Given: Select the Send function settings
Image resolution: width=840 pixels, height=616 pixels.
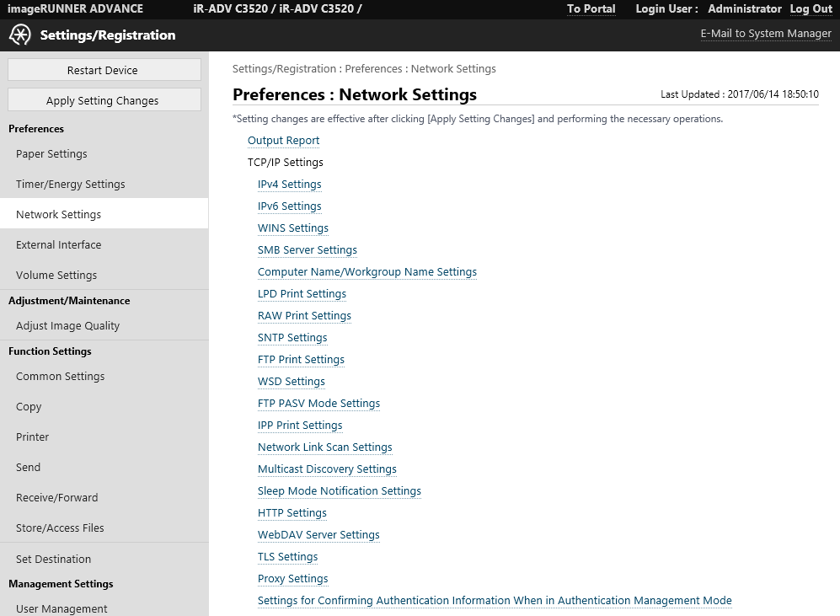Looking at the screenshot, I should (x=28, y=468).
